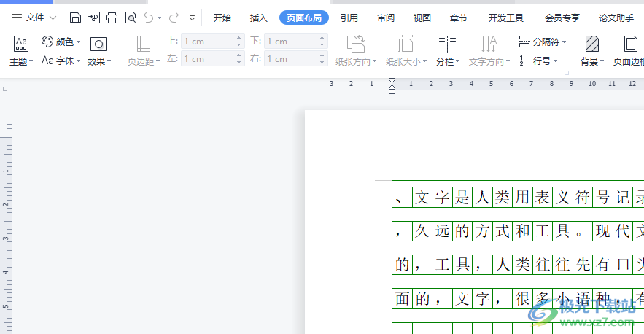Viewport: 644px width, 334px height.
Task: Click the Undo arrow icon
Action: pos(148,18)
